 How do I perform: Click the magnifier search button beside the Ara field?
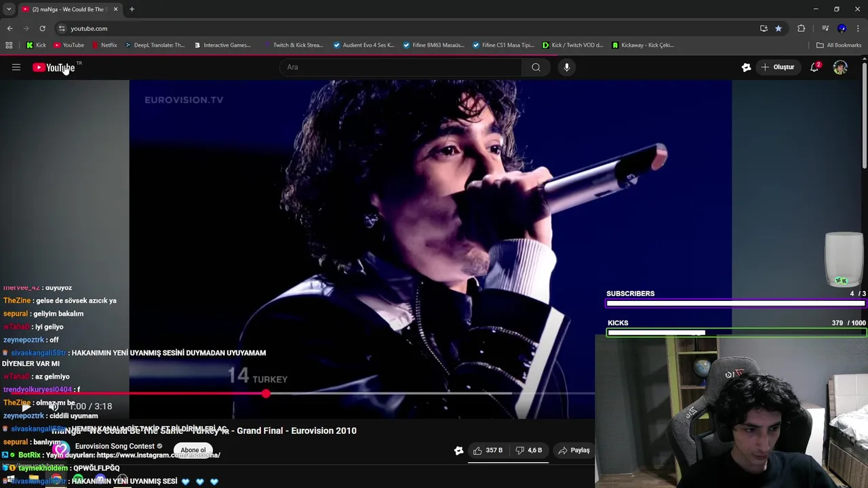coord(536,67)
